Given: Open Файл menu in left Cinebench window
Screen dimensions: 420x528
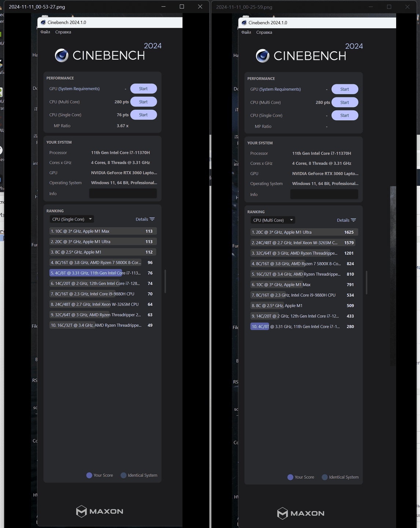Looking at the screenshot, I should point(45,32).
